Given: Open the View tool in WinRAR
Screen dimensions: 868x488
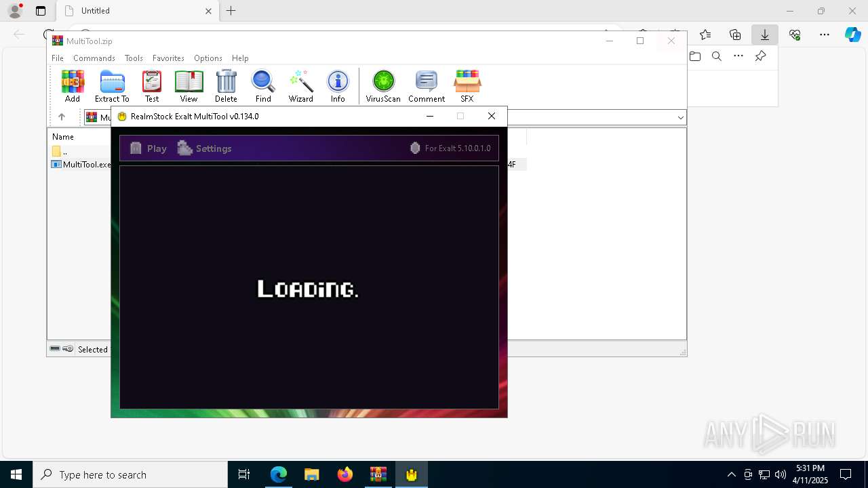Looking at the screenshot, I should pos(189,86).
